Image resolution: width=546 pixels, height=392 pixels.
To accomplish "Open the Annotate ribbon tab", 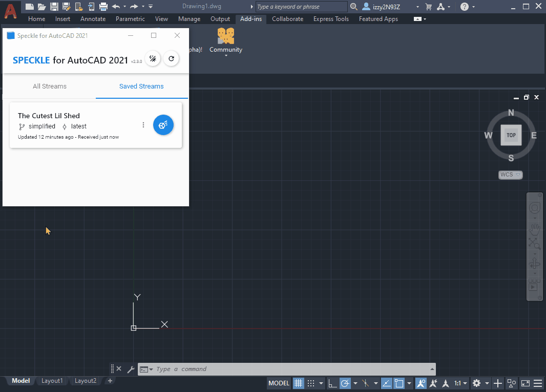I will (x=93, y=19).
